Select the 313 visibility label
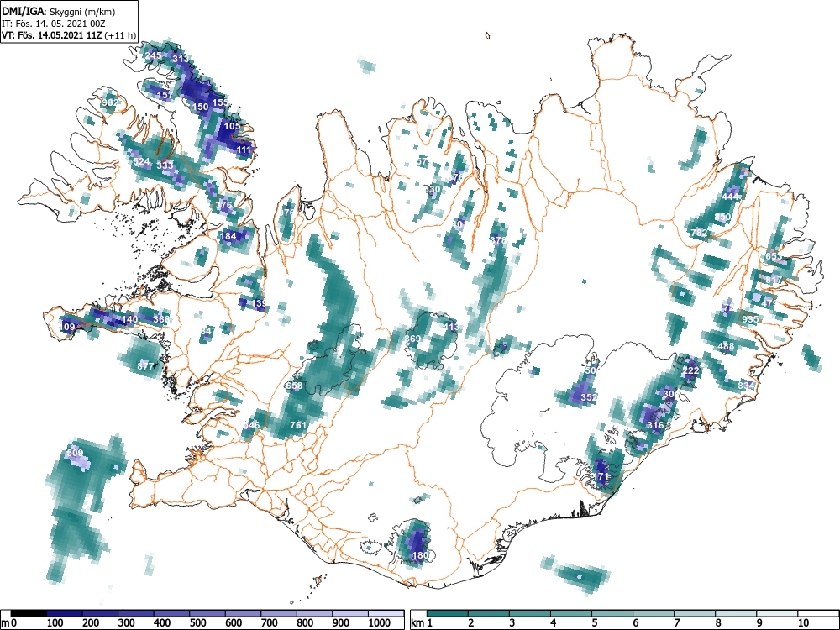840x630 pixels. 181,59
